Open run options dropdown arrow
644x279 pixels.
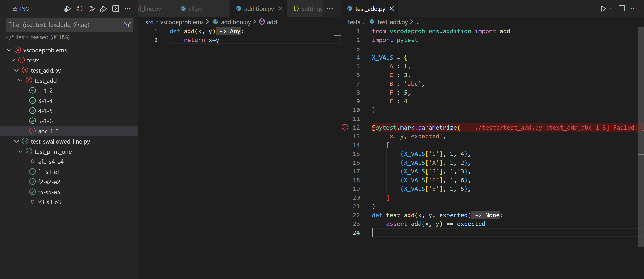point(611,9)
